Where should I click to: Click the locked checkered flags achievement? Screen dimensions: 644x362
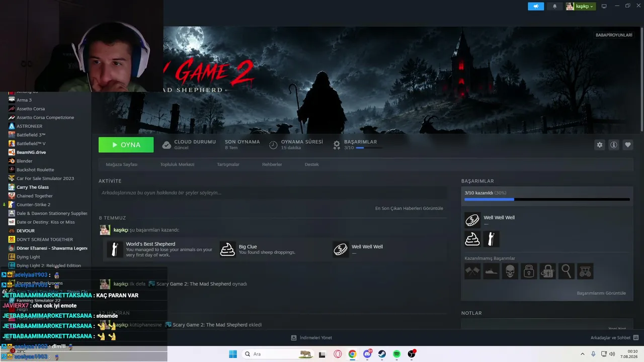pyautogui.click(x=472, y=271)
